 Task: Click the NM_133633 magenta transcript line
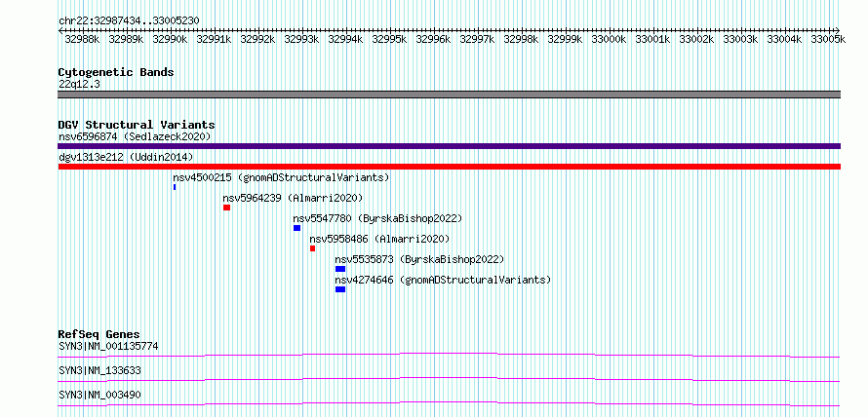(x=449, y=379)
